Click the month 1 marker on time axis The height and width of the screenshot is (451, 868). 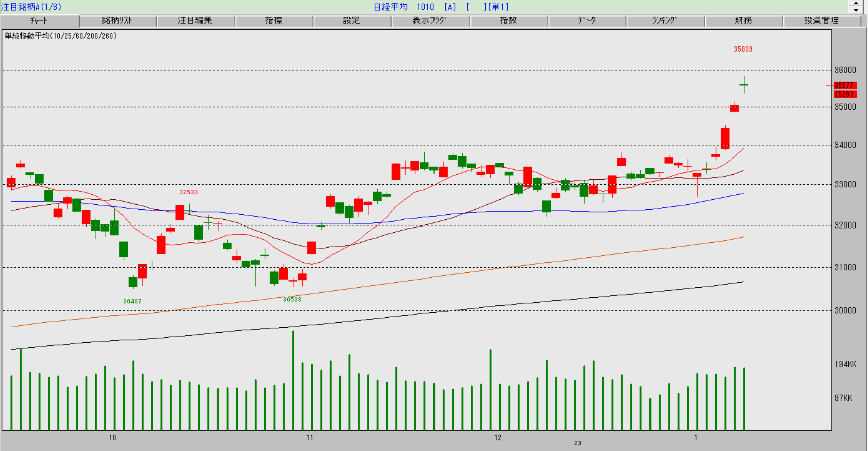[x=696, y=438]
